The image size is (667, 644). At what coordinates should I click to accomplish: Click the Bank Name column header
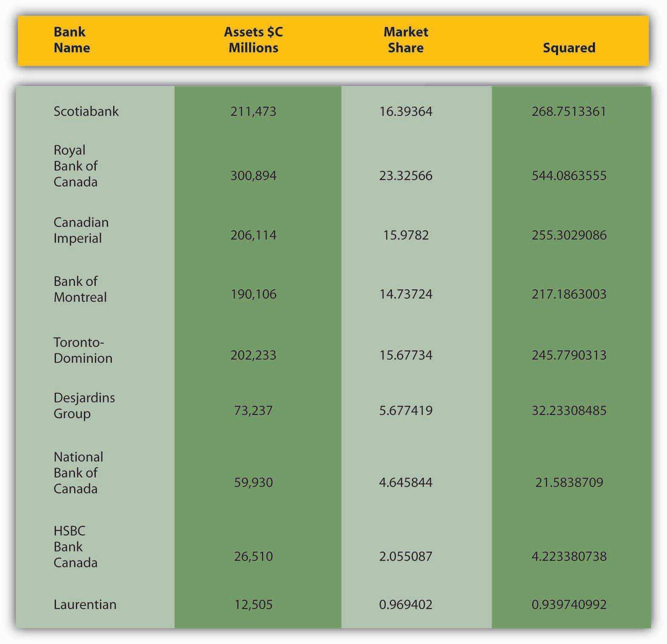pyautogui.click(x=71, y=40)
